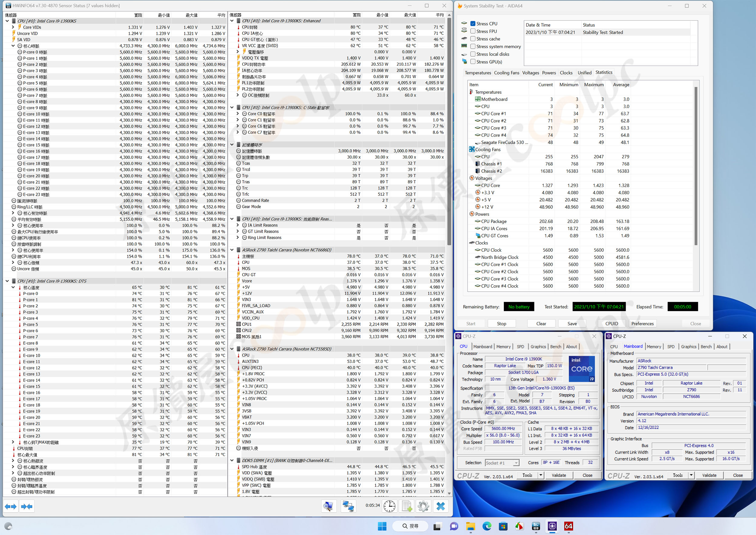Open Microsoft Store from taskbar
Viewport: 756px width, 535px height.
[x=503, y=526]
